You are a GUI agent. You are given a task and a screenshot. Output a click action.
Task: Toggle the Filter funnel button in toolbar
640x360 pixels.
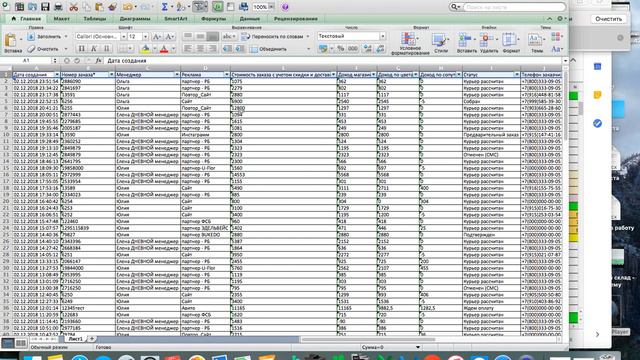(200, 7)
